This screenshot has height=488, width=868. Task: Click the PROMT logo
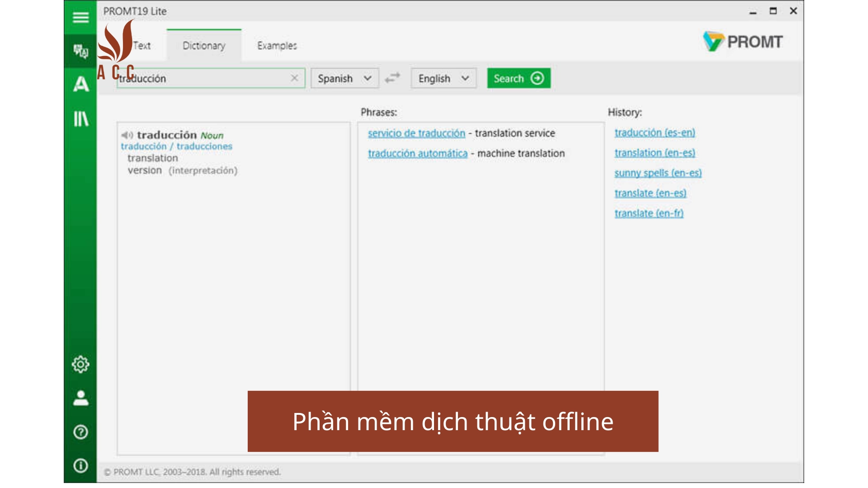coord(743,42)
